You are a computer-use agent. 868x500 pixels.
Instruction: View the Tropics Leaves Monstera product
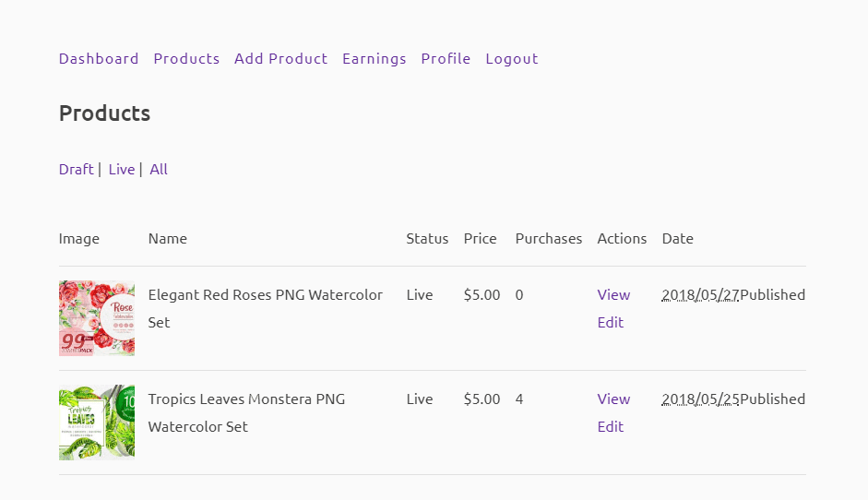[613, 399]
